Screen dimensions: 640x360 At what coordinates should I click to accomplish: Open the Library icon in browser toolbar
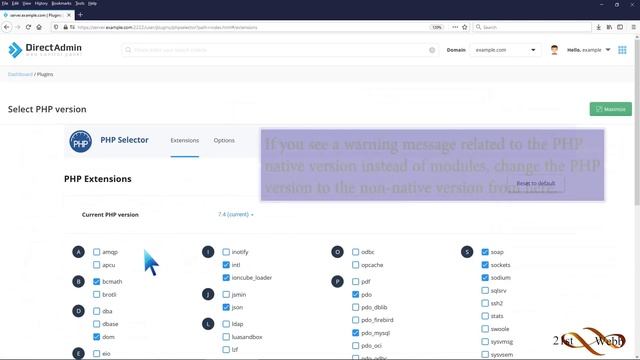(x=609, y=27)
